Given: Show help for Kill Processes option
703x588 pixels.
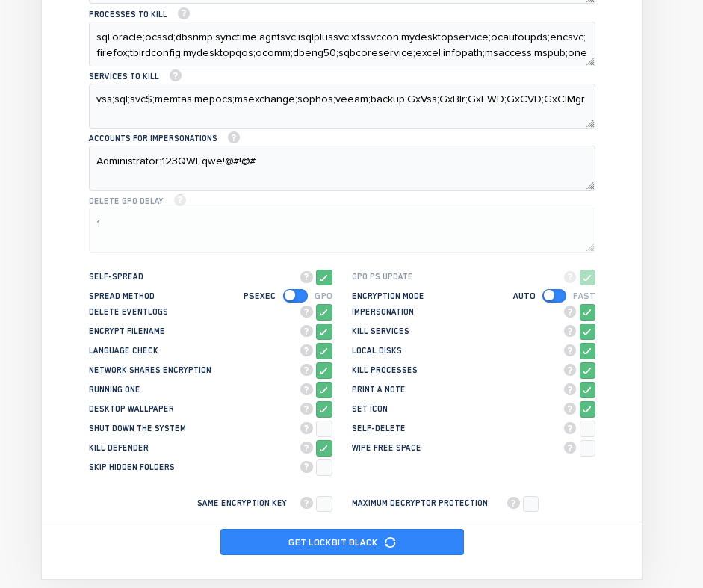Looking at the screenshot, I should 570,370.
